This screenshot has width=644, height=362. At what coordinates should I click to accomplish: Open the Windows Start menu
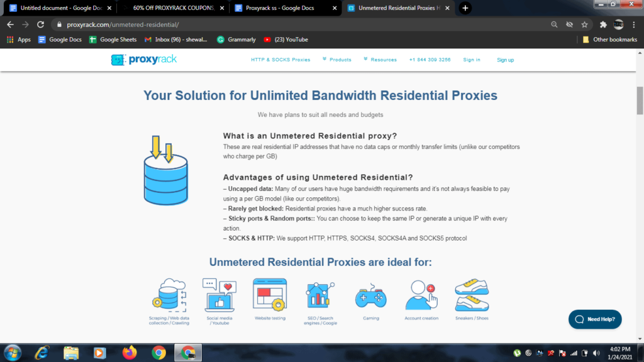[x=13, y=353]
